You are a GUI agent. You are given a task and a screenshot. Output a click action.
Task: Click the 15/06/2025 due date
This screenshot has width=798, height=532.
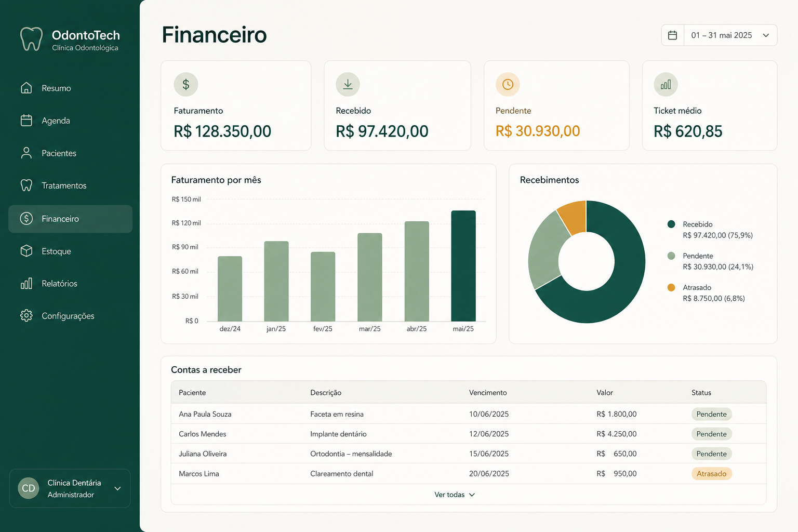489,454
